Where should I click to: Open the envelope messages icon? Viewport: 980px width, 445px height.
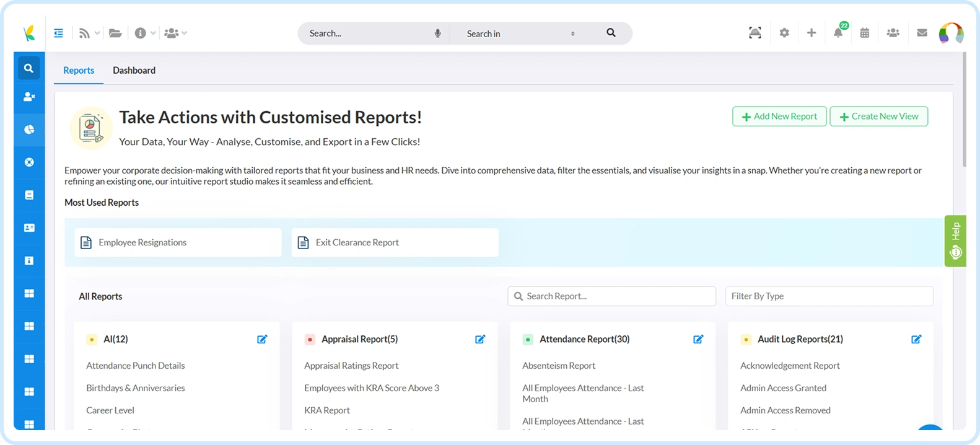[x=922, y=33]
